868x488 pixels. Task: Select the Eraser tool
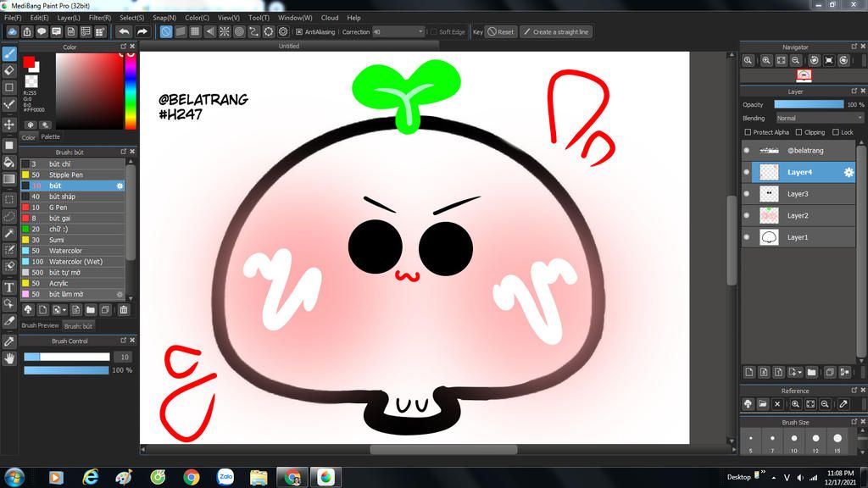[x=9, y=70]
